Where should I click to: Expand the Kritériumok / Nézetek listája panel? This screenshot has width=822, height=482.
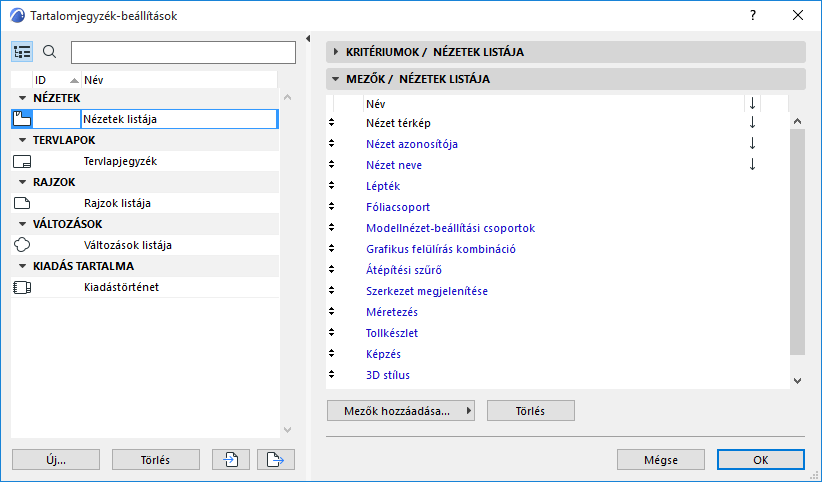tap(335, 52)
